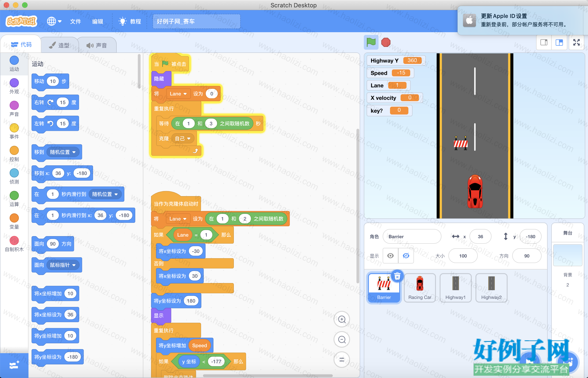This screenshot has height=378, width=588.
Task: Click the Highway Y variable monitor
Action: pyautogui.click(x=396, y=61)
